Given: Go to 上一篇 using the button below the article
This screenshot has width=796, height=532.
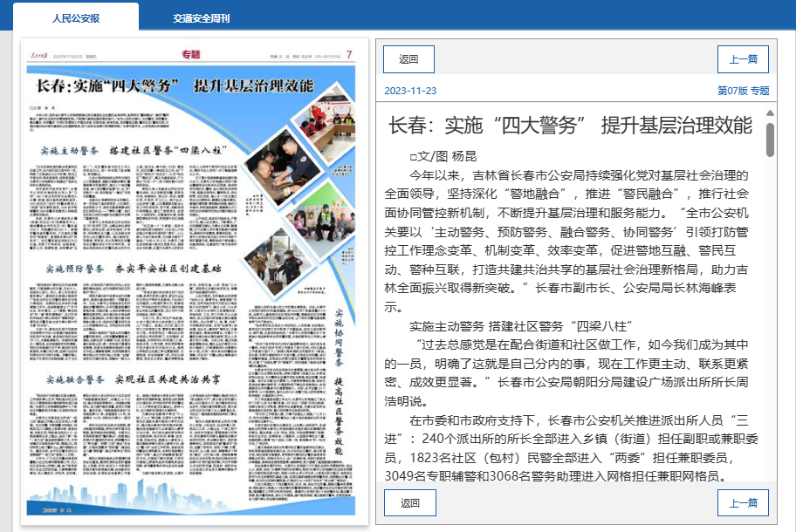Looking at the screenshot, I should (x=743, y=502).
